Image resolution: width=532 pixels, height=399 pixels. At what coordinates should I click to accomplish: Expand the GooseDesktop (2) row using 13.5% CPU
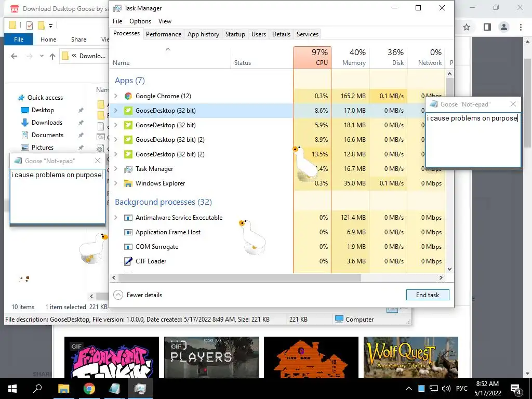click(116, 154)
